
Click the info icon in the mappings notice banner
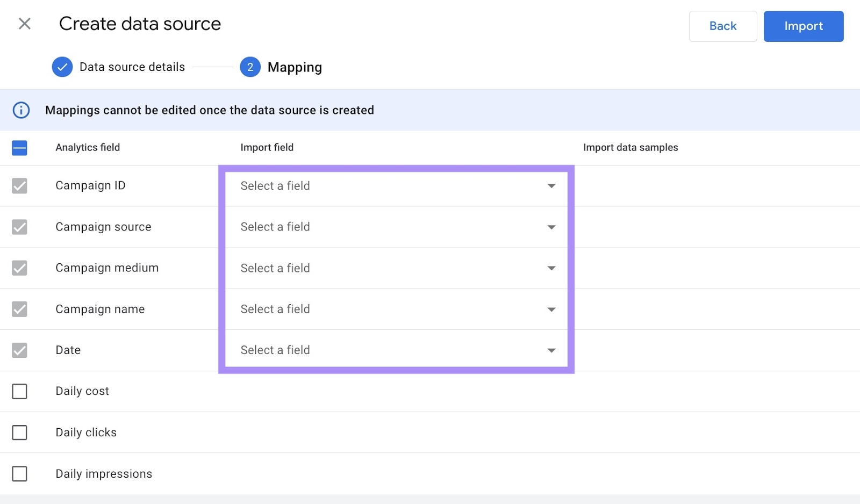pos(21,110)
